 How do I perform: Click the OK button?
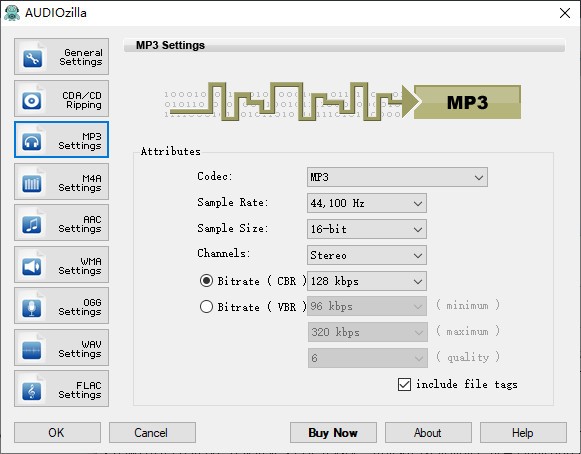pos(57,433)
